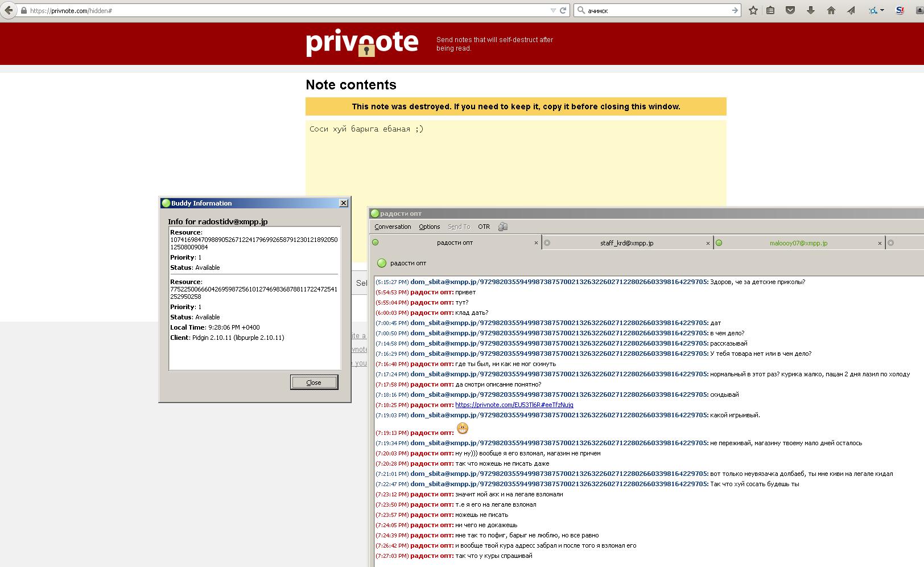Click the 'Note contents' heading
The height and width of the screenshot is (567, 924).
pyautogui.click(x=351, y=85)
